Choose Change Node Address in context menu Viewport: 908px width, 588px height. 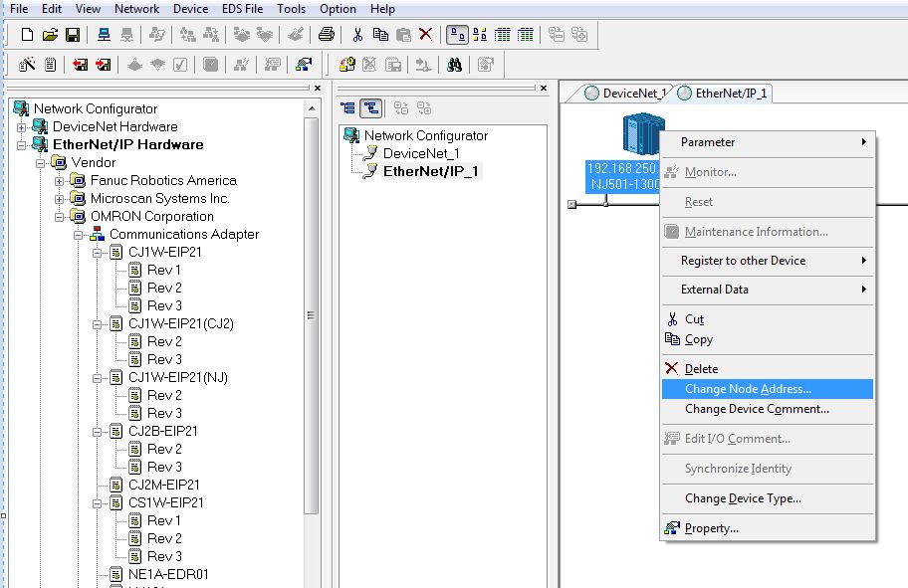pyautogui.click(x=768, y=389)
